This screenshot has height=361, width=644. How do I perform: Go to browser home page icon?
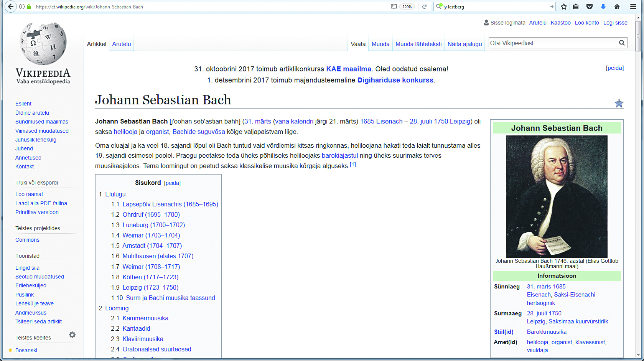pyautogui.click(x=617, y=7)
